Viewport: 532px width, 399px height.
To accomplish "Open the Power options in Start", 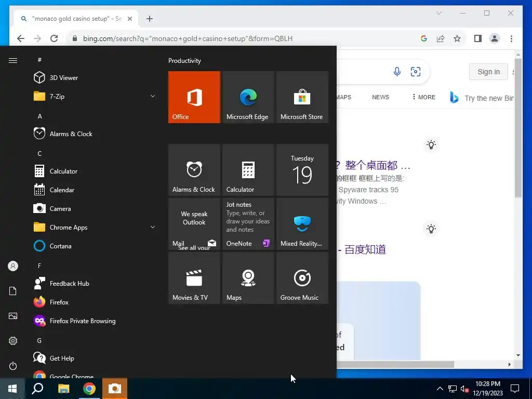I will click(x=13, y=366).
